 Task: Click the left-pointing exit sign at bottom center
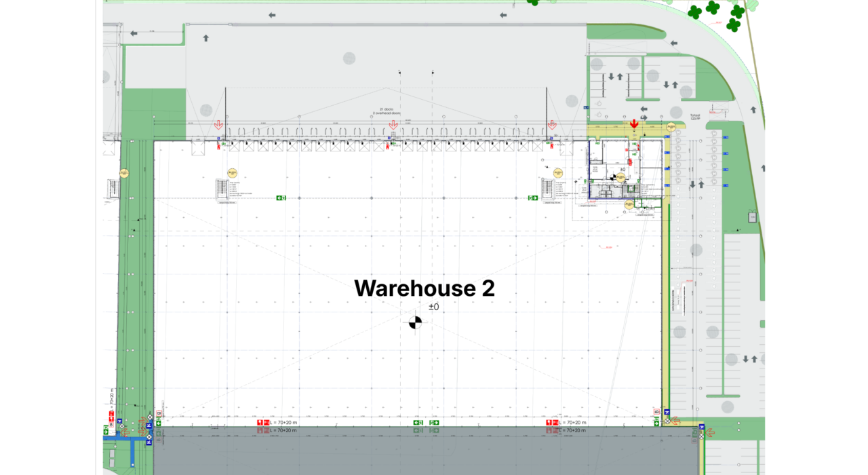[x=419, y=423]
